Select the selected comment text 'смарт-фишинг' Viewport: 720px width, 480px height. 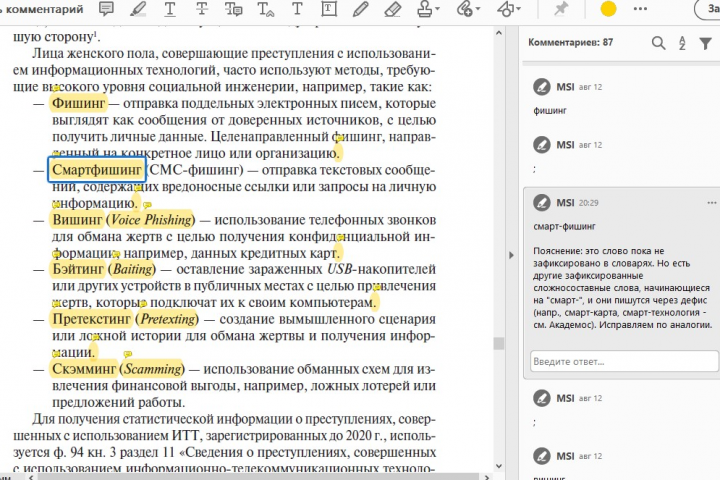coord(564,226)
